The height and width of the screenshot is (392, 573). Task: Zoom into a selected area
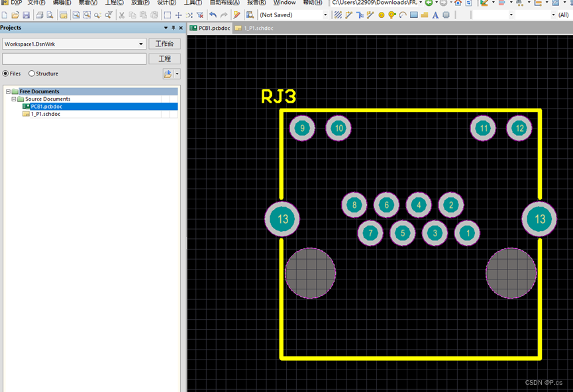(x=87, y=15)
